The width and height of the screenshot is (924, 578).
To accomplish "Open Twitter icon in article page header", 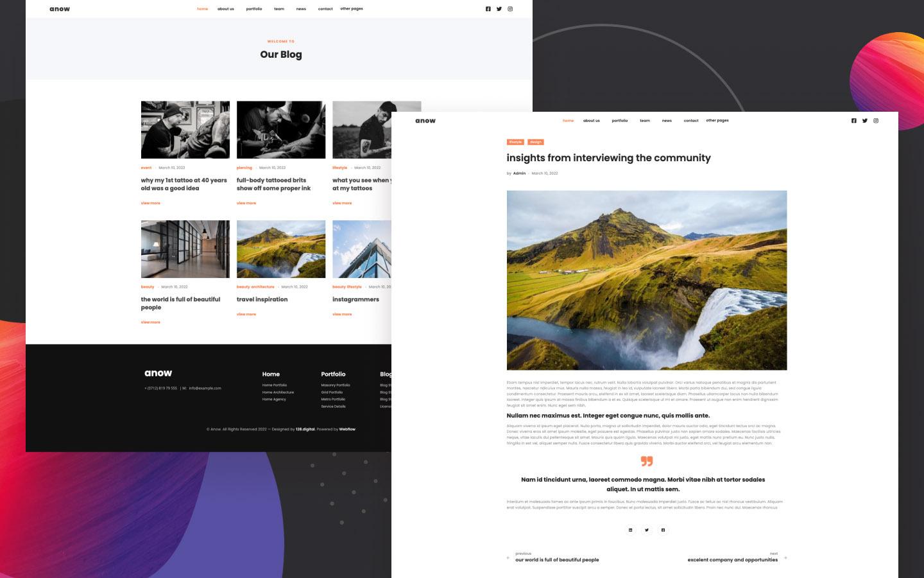I will 865,121.
